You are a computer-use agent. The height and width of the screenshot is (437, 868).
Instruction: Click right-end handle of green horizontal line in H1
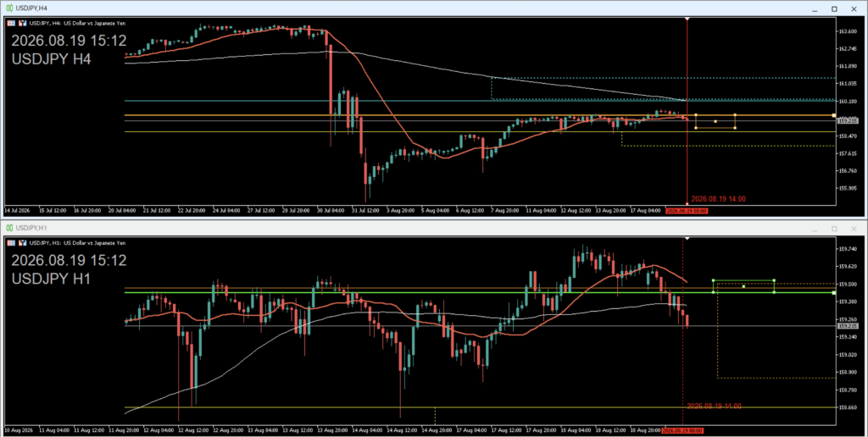[x=834, y=293]
